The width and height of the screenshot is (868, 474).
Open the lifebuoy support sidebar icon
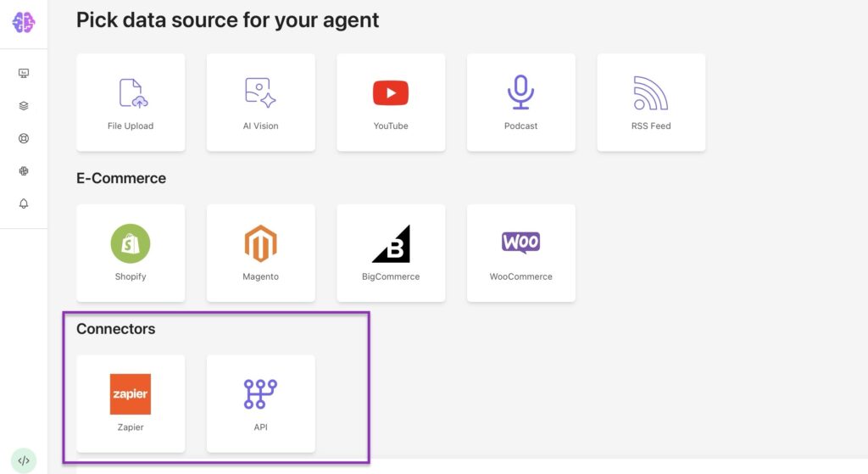tap(23, 138)
